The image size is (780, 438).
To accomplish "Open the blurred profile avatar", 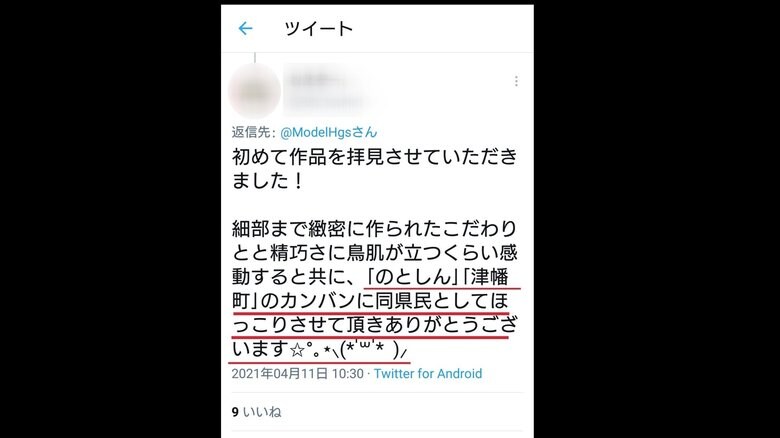I will pos(254,91).
